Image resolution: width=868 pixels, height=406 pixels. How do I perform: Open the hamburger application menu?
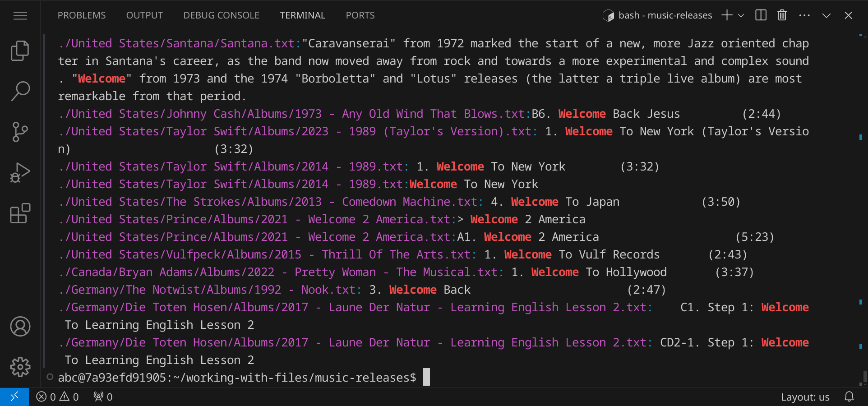tap(20, 16)
